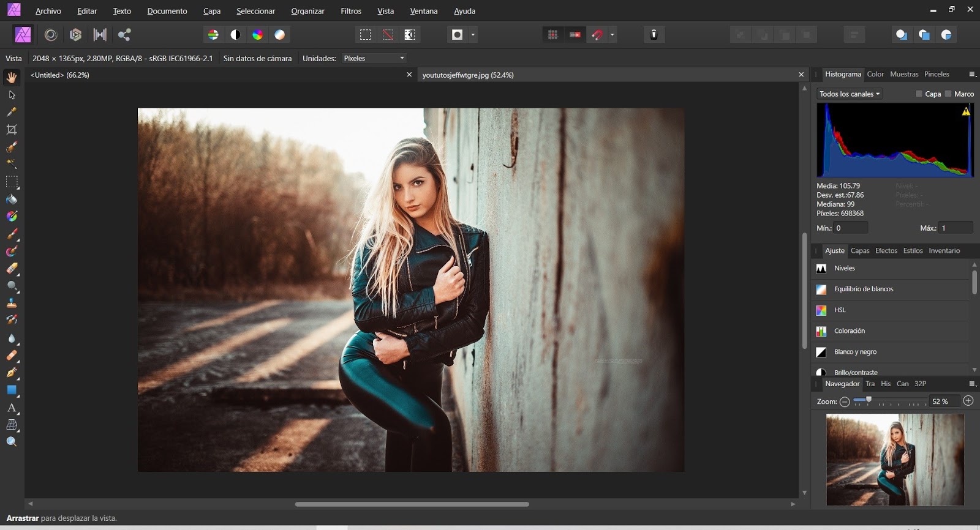The image size is (980, 530).
Task: Switch to the Capas tab
Action: coord(860,251)
